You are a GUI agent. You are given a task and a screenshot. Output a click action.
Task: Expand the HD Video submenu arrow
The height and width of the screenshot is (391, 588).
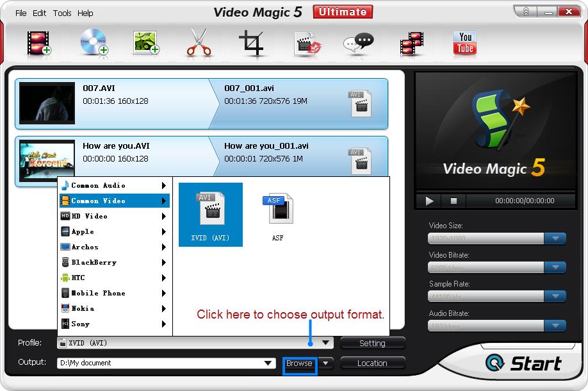pos(164,216)
